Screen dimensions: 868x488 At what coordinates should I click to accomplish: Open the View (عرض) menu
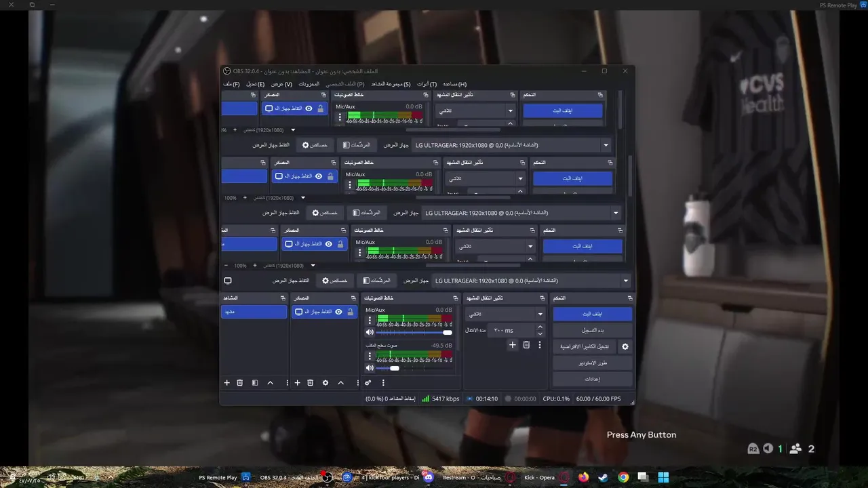click(281, 84)
